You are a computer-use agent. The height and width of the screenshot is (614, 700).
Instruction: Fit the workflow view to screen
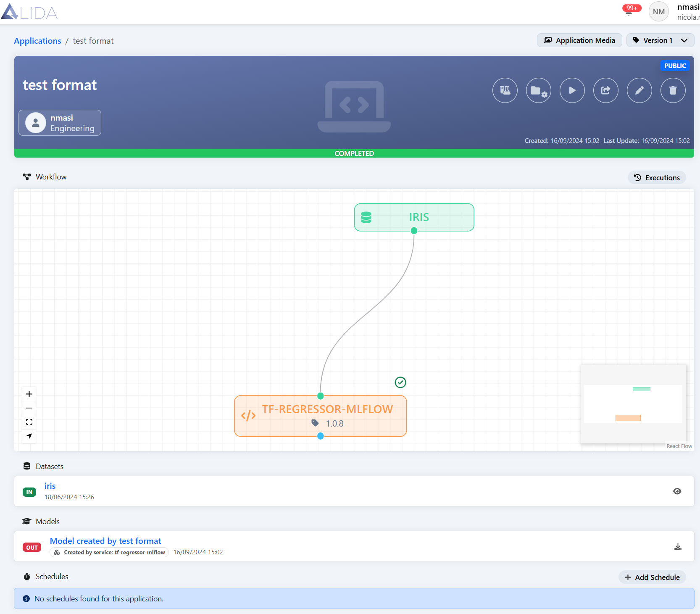click(x=29, y=422)
